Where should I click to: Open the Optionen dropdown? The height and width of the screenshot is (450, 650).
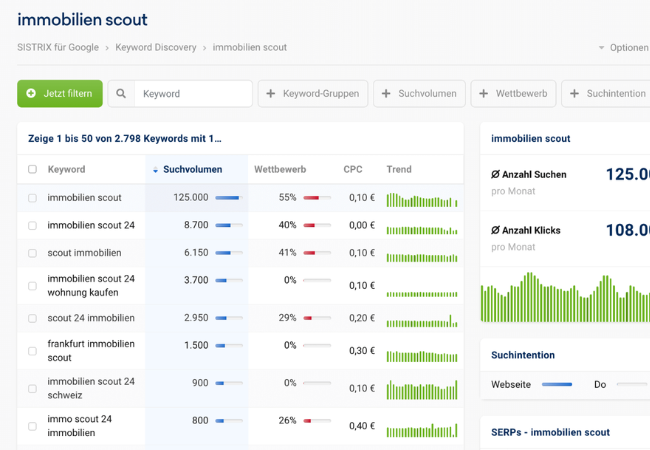tap(622, 48)
